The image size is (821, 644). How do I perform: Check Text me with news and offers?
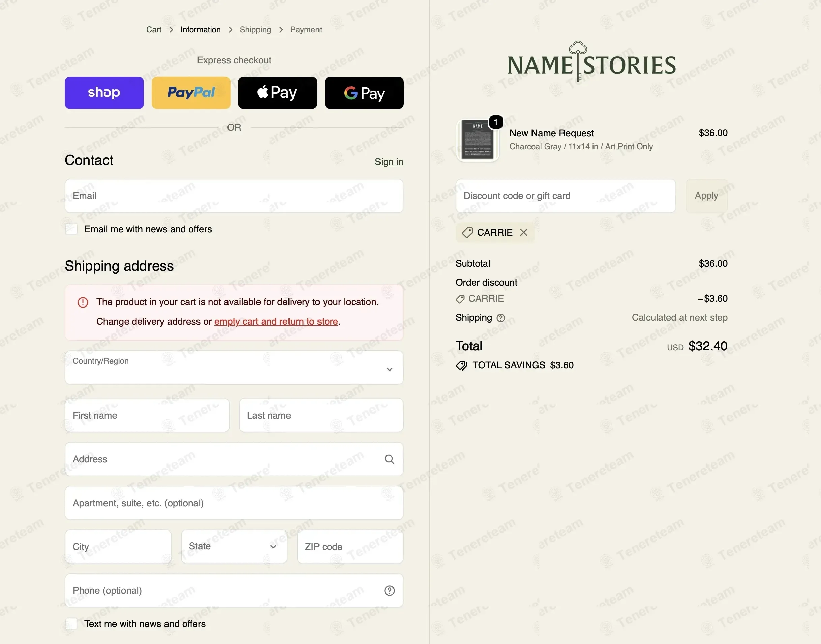pyautogui.click(x=71, y=624)
